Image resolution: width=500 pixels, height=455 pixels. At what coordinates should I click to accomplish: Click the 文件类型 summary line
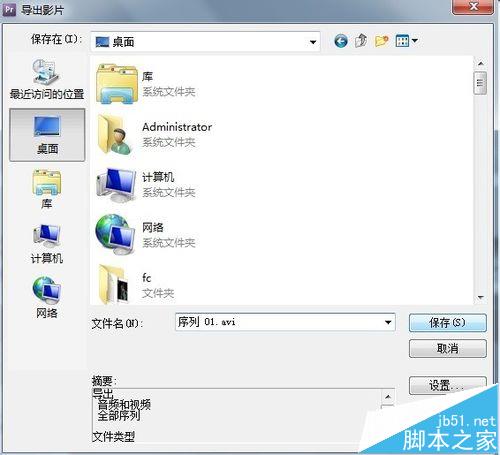click(113, 436)
